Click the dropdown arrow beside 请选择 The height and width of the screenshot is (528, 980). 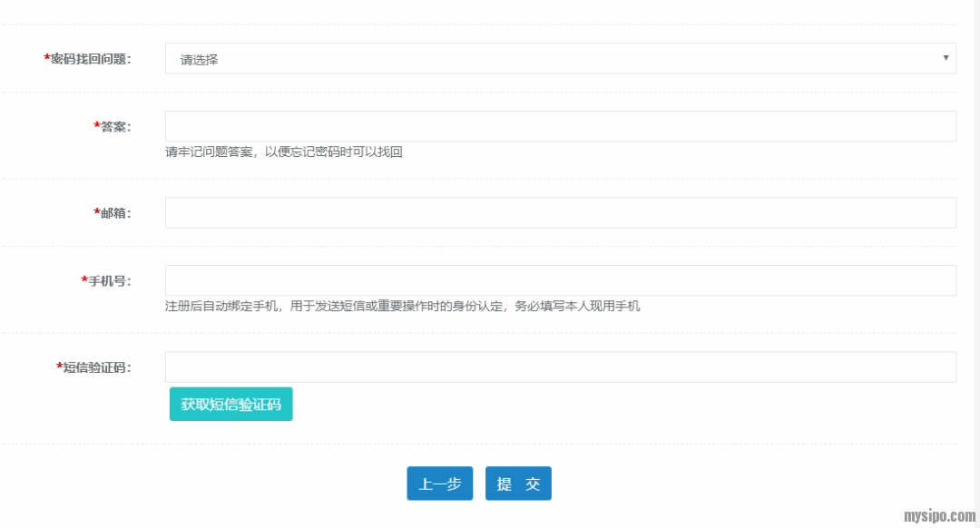point(946,58)
